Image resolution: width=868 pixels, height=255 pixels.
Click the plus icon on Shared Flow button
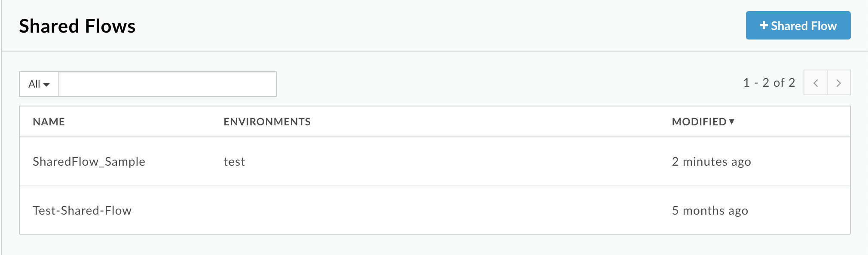pyautogui.click(x=763, y=26)
